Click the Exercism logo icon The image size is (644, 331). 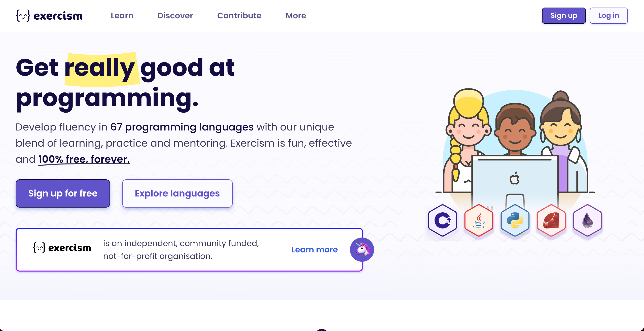click(21, 16)
